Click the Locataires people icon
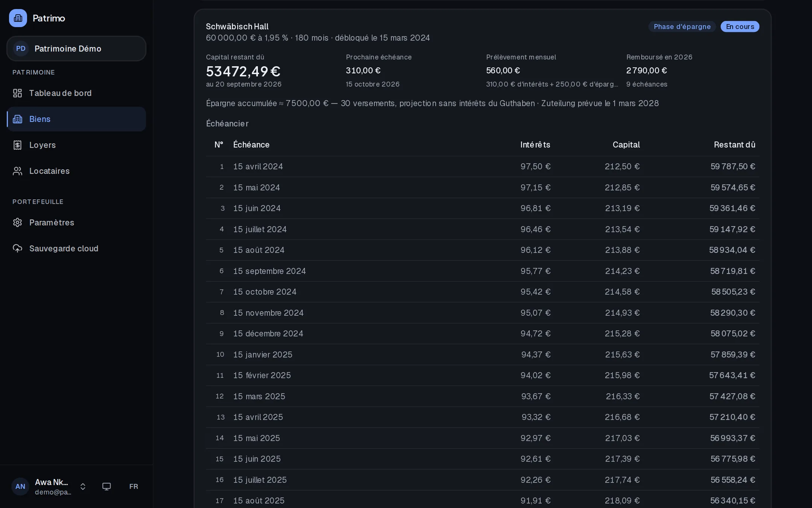This screenshot has width=812, height=508. coord(17,171)
